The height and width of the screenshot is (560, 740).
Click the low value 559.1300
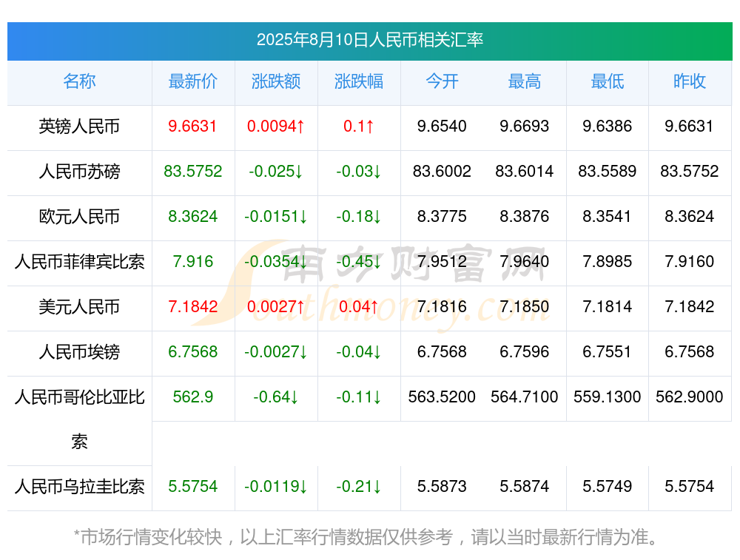[607, 397]
